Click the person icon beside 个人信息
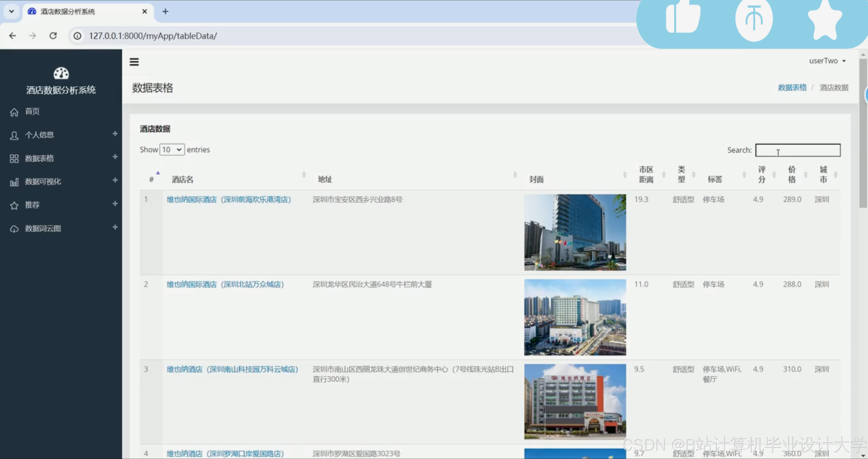 14,136
